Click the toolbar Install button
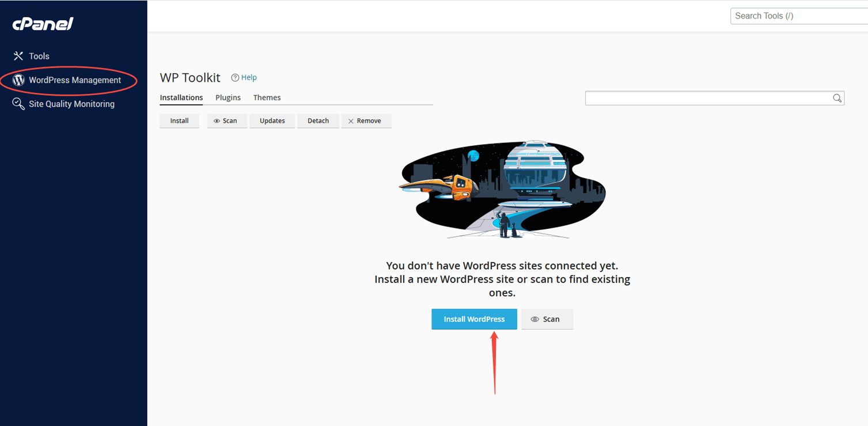Image resolution: width=868 pixels, height=426 pixels. point(179,120)
